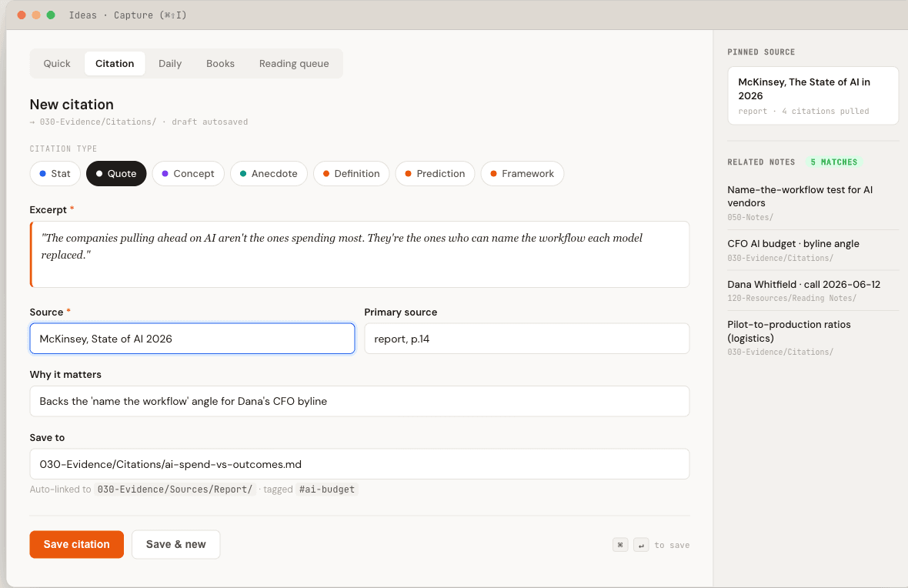Image resolution: width=908 pixels, height=588 pixels.
Task: Focus the Source input field
Action: (x=192, y=339)
